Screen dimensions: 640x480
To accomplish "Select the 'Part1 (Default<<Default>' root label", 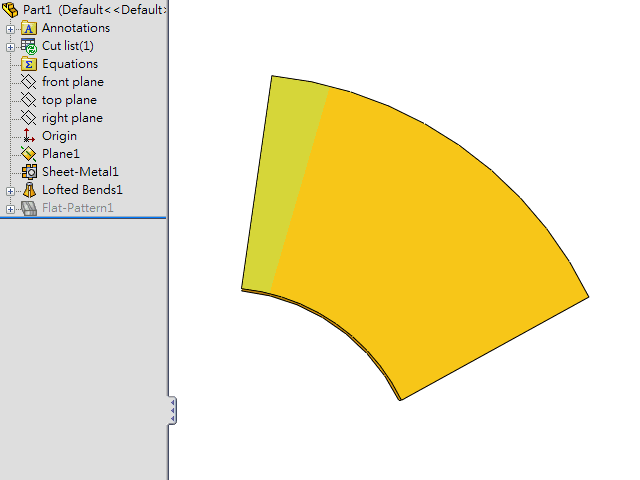I will (94, 9).
